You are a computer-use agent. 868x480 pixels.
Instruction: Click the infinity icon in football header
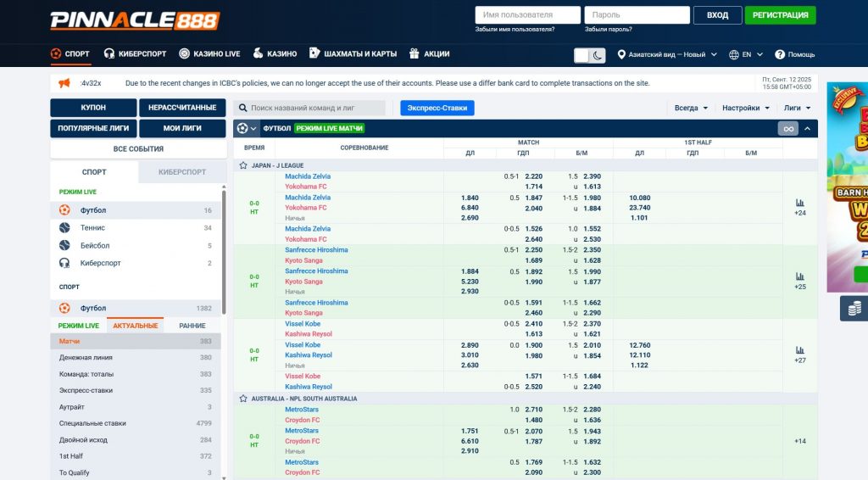pos(788,129)
